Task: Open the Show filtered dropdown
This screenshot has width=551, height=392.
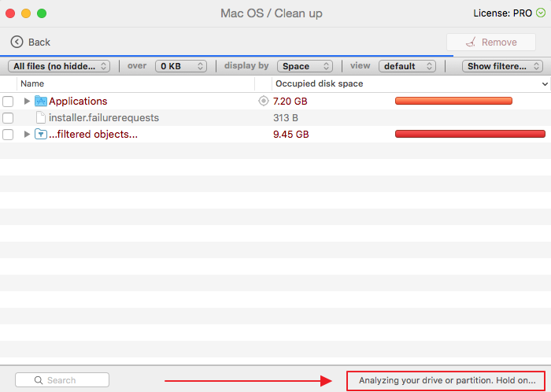Action: tap(502, 66)
